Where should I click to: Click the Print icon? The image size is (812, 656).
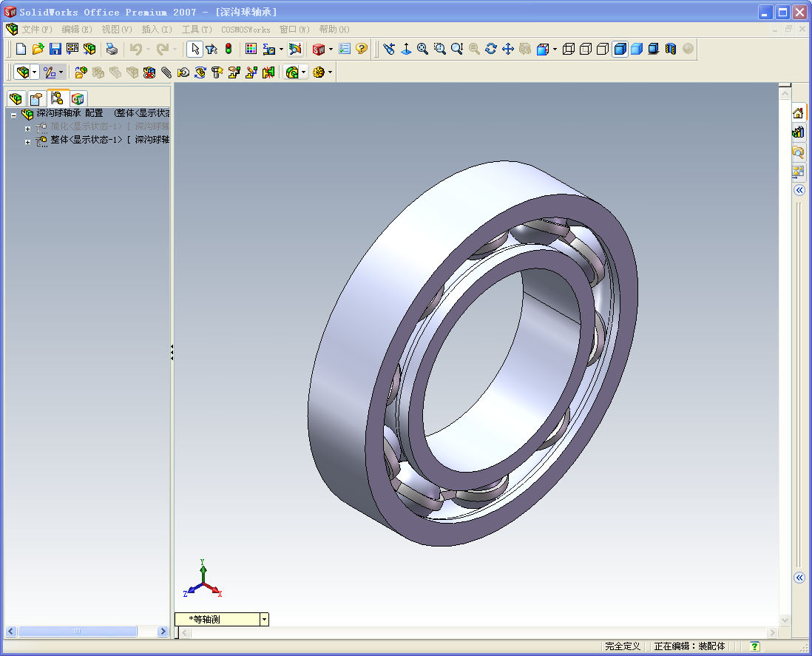coord(112,50)
